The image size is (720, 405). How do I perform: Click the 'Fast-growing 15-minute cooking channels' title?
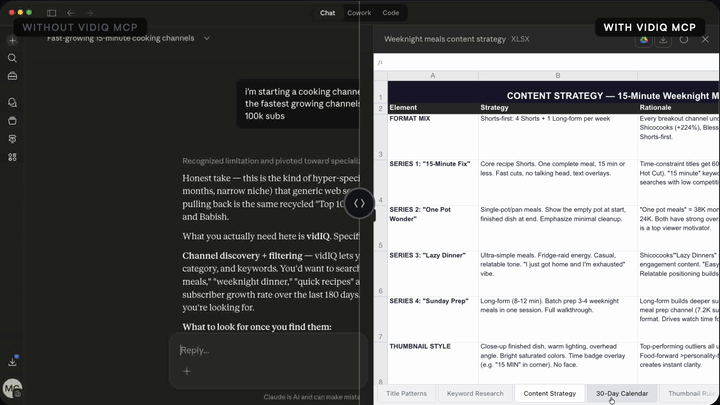click(x=121, y=39)
